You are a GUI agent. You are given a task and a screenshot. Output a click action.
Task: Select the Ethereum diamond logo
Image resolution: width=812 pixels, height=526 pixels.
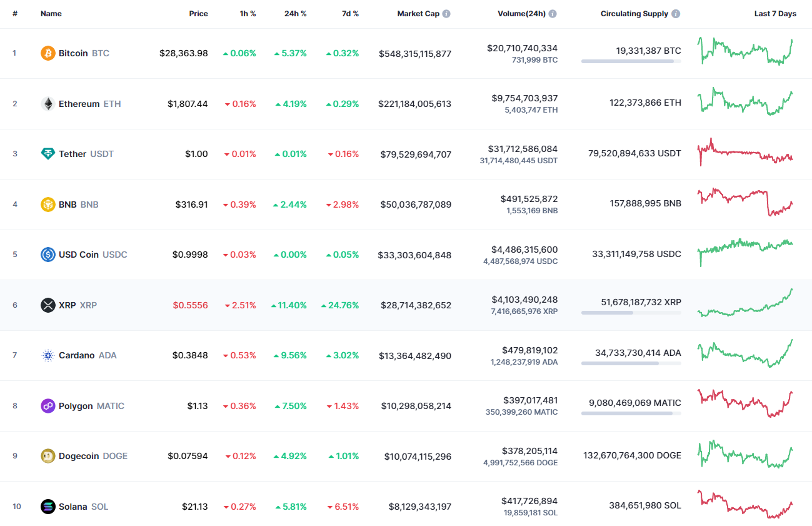(47, 103)
